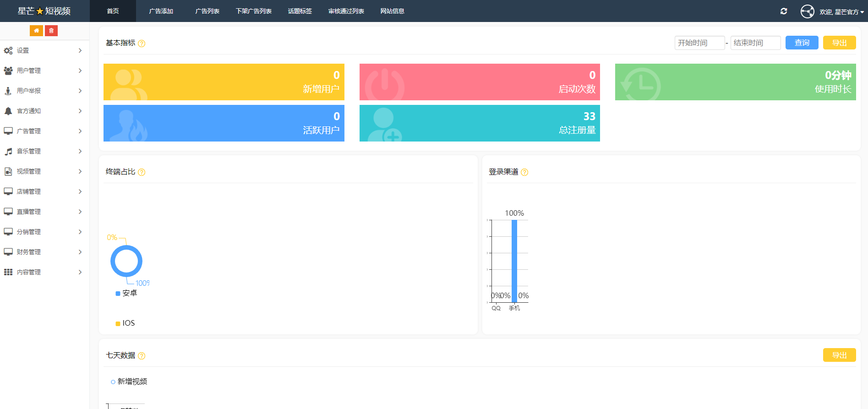Open the 话题标签 tab
The width and height of the screenshot is (868, 409).
pos(300,11)
